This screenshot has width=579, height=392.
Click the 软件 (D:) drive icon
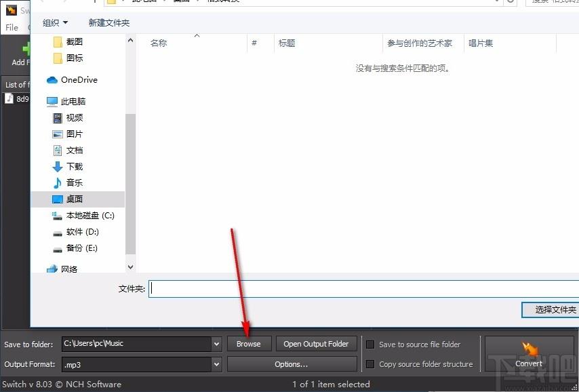[58, 233]
